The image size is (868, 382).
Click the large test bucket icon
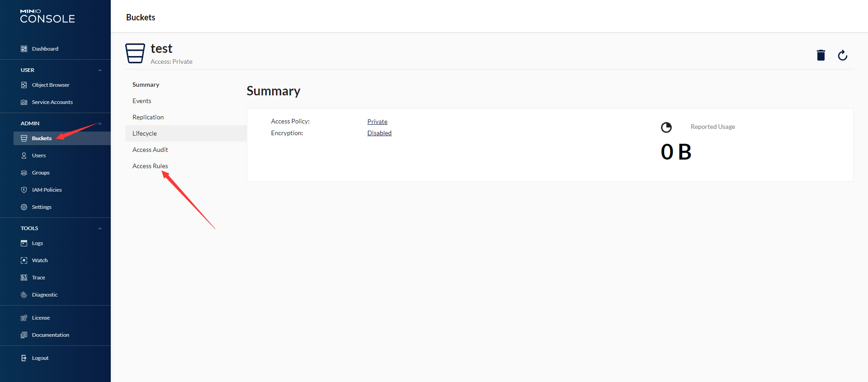[135, 53]
